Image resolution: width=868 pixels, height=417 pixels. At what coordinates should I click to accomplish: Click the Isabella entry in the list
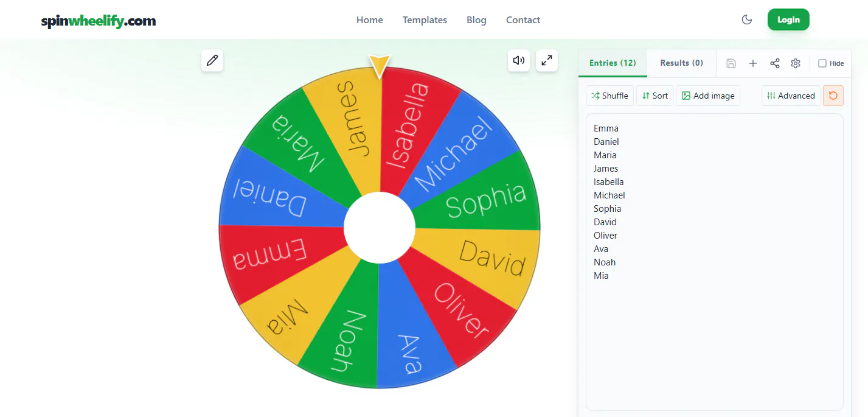click(x=609, y=182)
